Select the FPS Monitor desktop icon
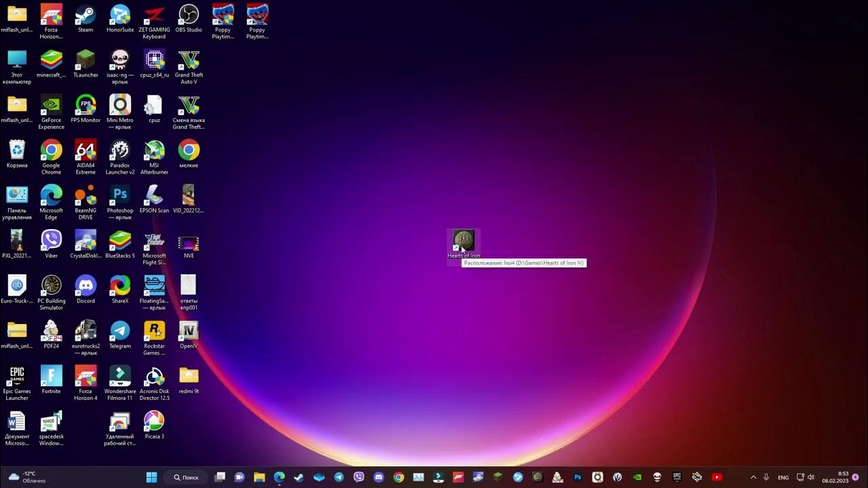The image size is (868, 488). click(85, 109)
